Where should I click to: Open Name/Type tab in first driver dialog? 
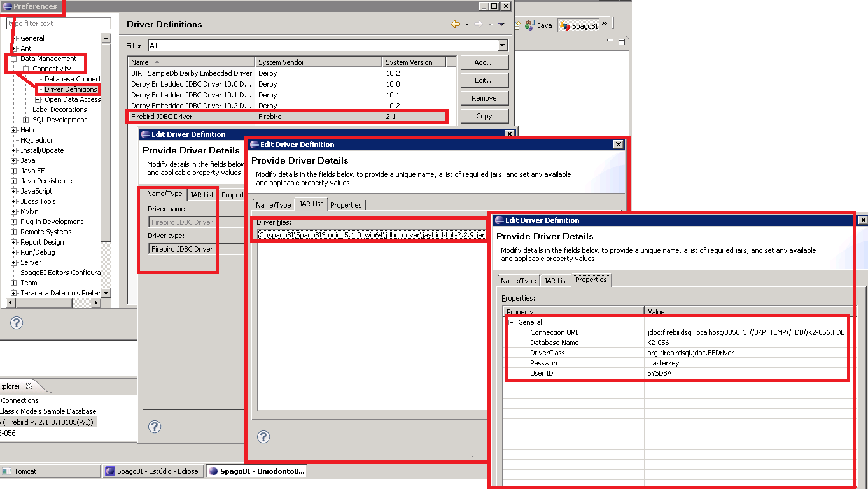(x=165, y=194)
